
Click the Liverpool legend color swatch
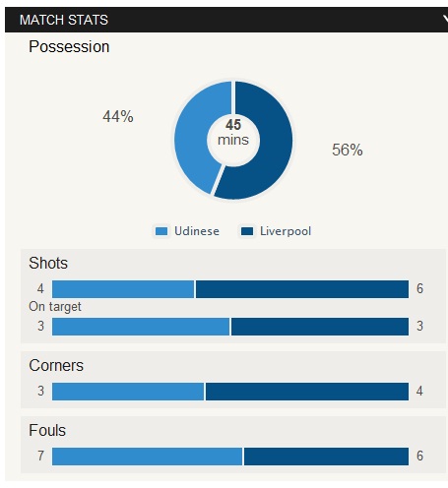[x=247, y=231]
